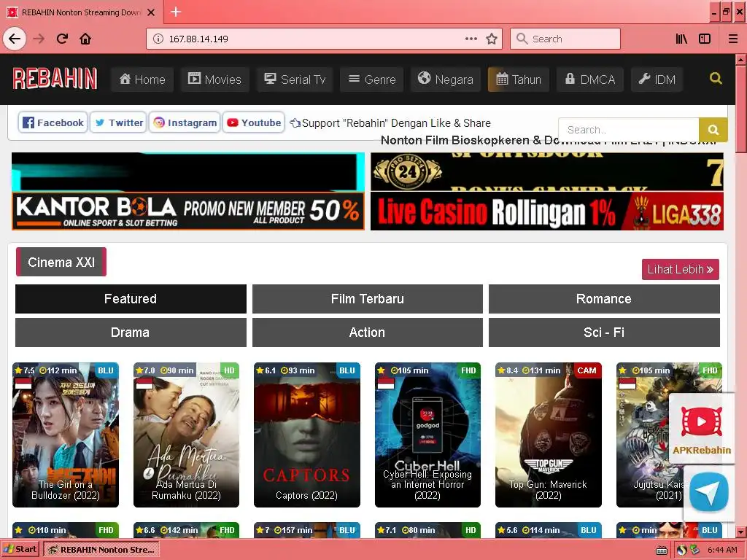
Task: Open the DMCA page link
Action: 589,79
